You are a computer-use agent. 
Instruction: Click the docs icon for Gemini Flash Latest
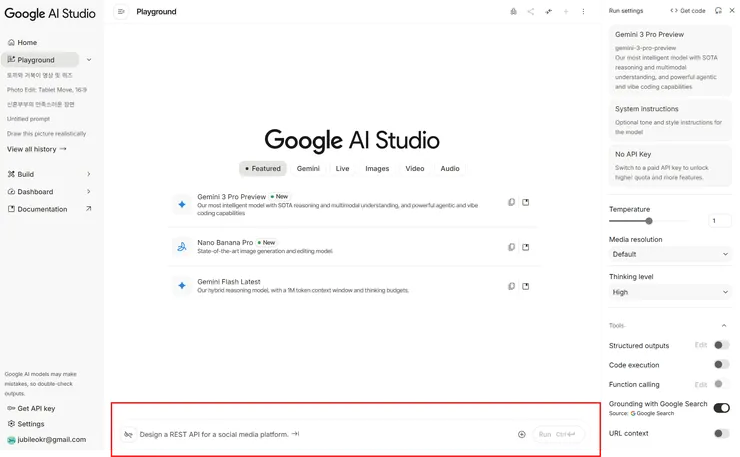click(x=525, y=286)
